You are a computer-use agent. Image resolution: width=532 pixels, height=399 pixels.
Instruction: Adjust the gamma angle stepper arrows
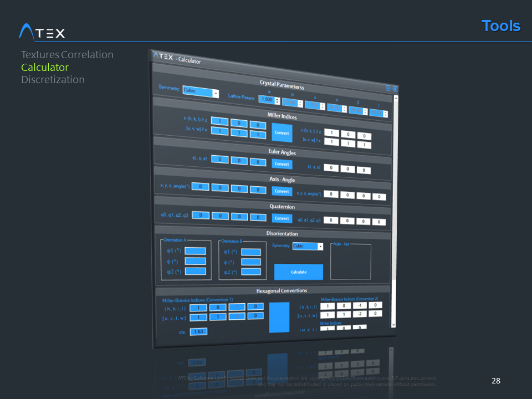click(x=386, y=114)
